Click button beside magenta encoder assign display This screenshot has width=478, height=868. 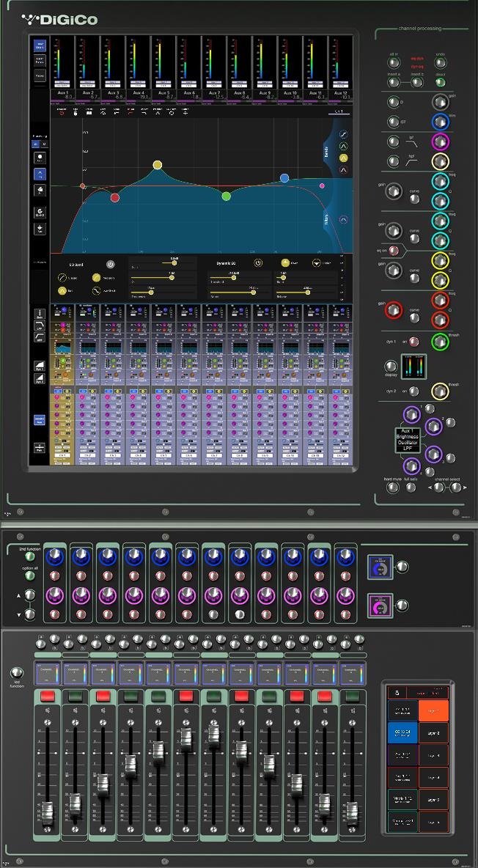coord(402,606)
